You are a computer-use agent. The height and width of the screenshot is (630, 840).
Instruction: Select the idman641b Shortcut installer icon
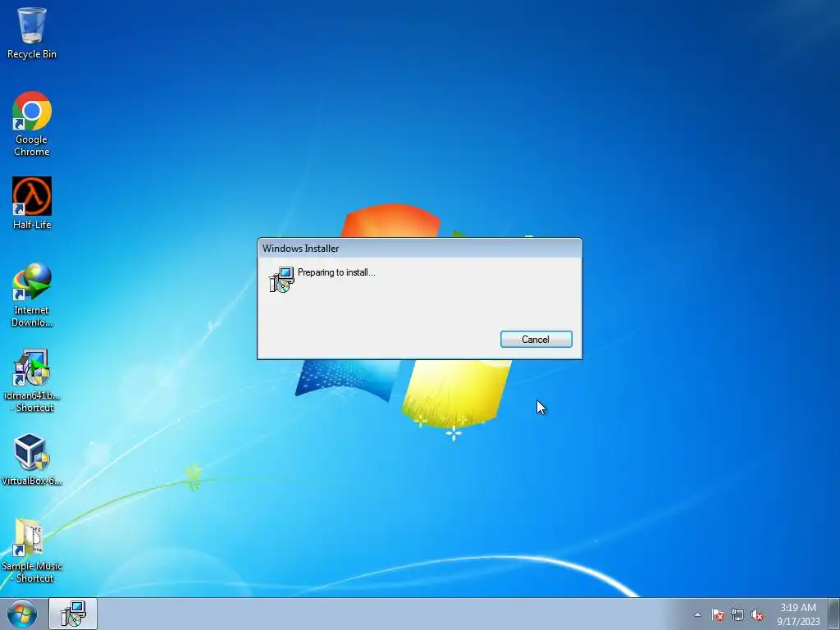click(32, 381)
